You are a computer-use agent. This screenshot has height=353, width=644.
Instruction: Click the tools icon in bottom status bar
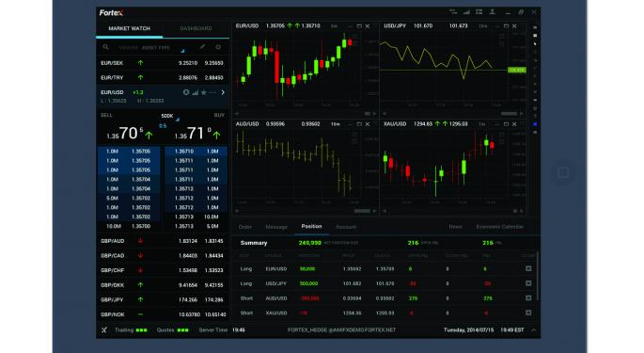click(104, 330)
